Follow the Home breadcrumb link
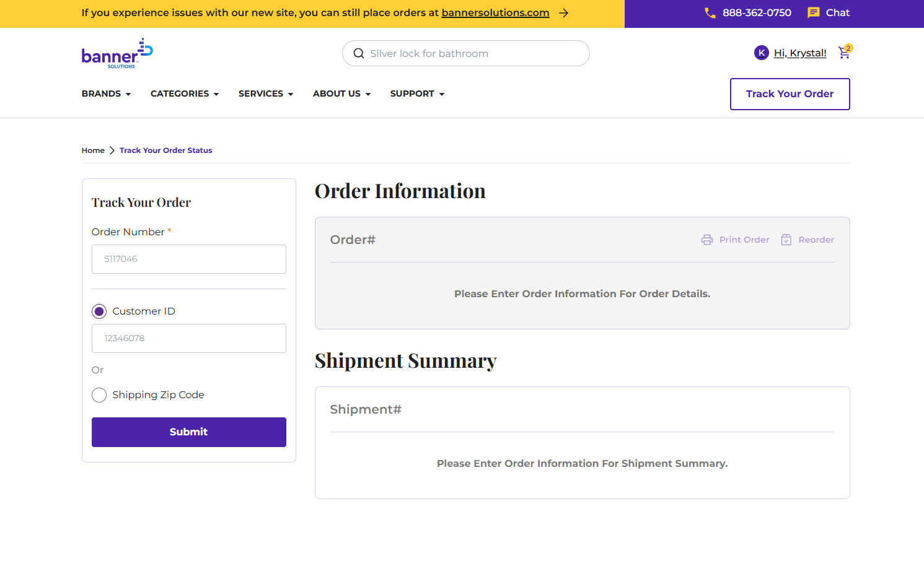Screen dimensions: 924x561 [93, 150]
